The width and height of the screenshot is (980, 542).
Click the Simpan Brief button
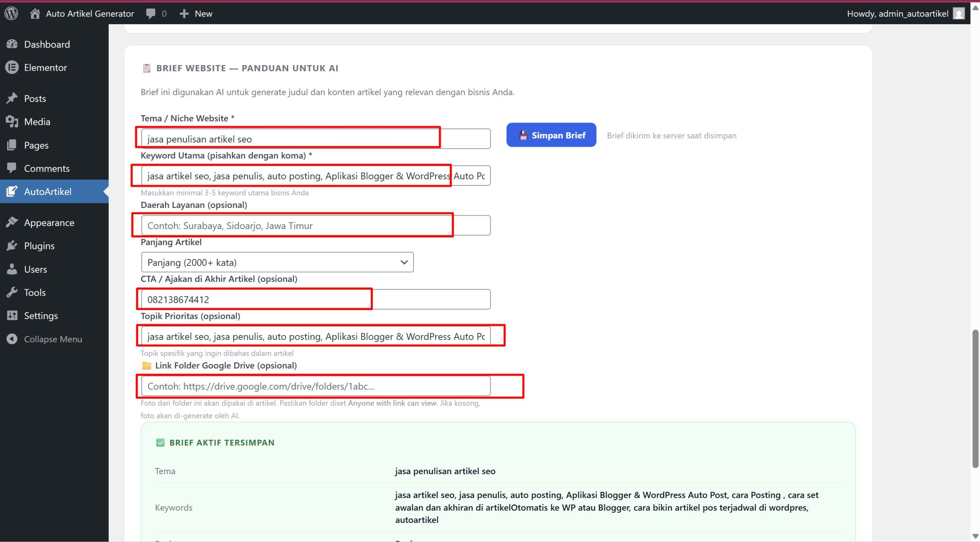point(551,135)
